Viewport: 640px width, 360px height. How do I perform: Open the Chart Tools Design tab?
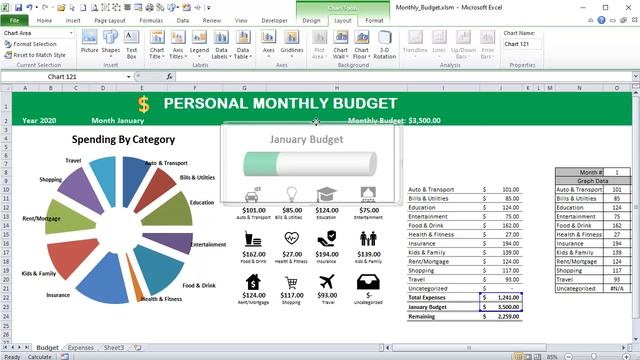point(311,20)
